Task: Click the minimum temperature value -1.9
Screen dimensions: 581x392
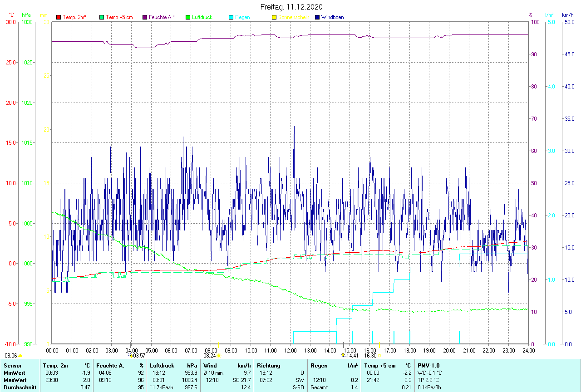Action: coord(86,373)
